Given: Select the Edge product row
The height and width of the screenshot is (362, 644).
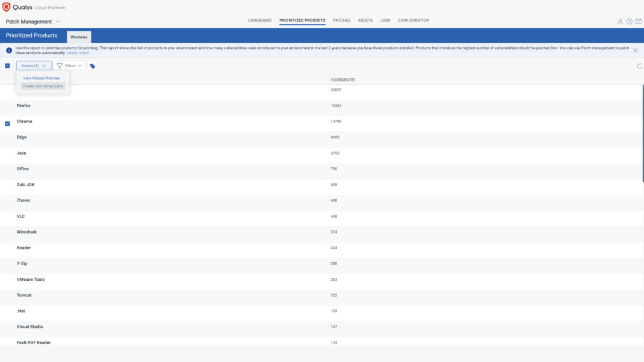Looking at the screenshot, I should click(321, 140).
